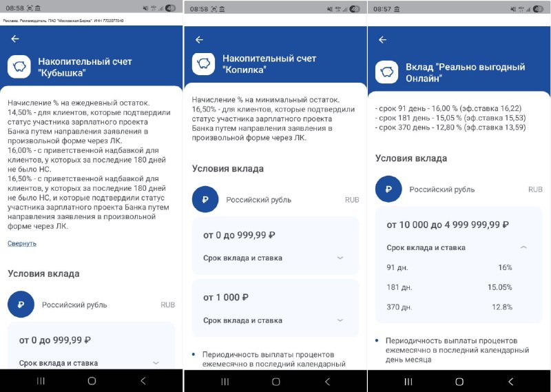
Task: Tap piggy bank icon beside Вклад Реально выгодный
Action: pos(388,72)
